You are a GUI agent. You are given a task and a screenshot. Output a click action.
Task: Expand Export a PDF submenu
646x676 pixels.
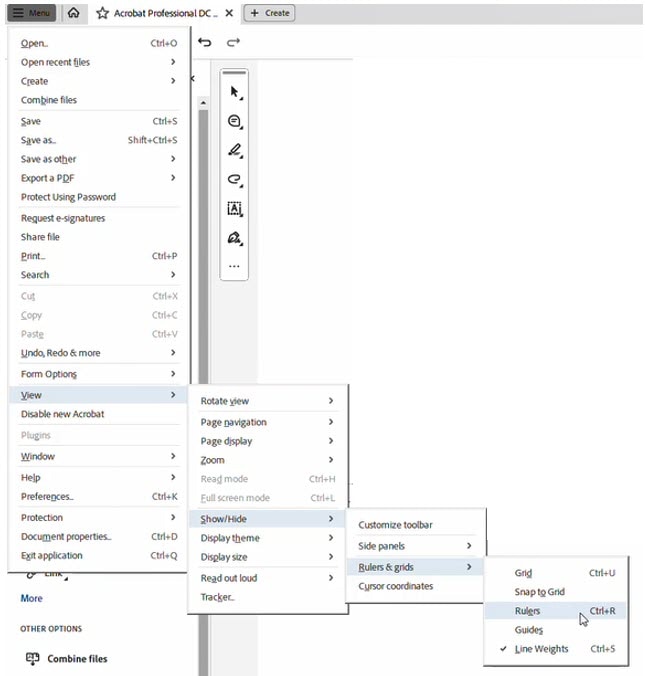[x=99, y=178]
